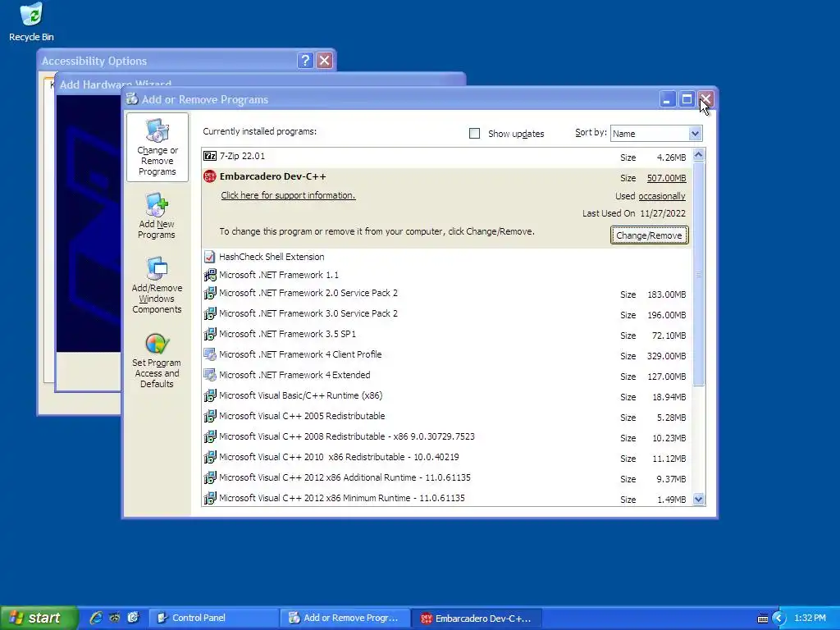Screen dimensions: 840x630
Task: Select Microsoft .NET Framework 2.0 Service Pack 2
Action: [x=447, y=294]
